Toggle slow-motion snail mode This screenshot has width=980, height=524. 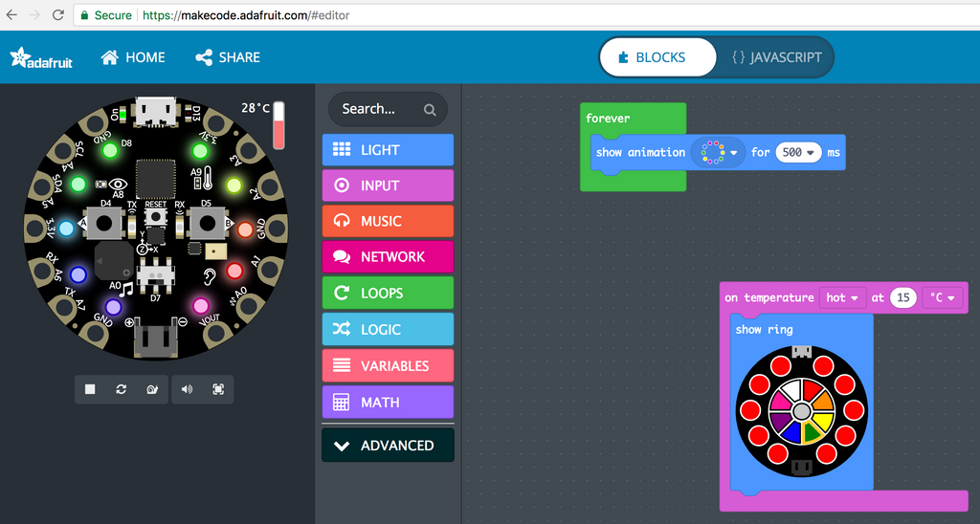(x=151, y=389)
